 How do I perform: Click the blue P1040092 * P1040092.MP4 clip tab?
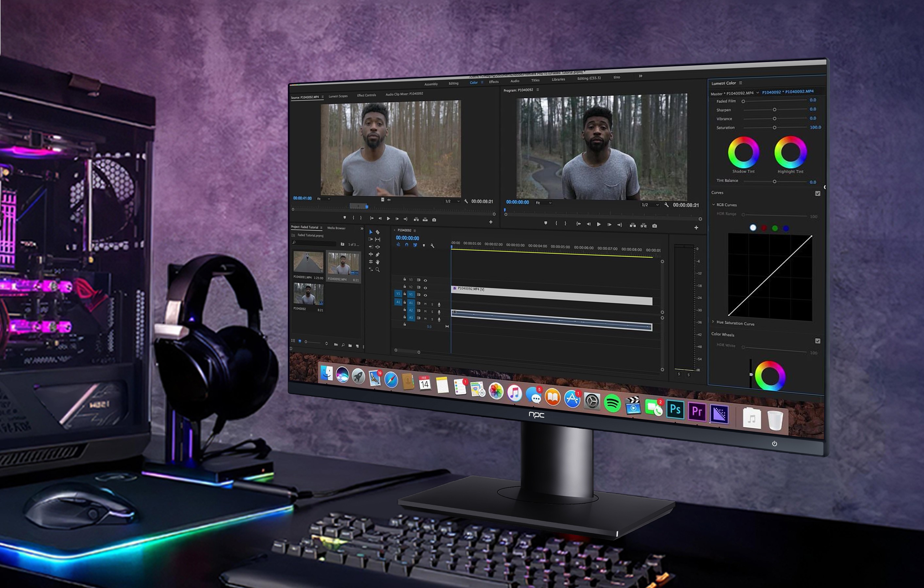[788, 92]
